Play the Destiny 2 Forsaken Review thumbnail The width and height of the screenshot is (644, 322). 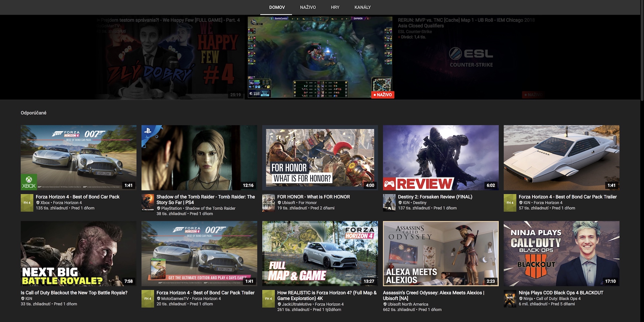tap(441, 158)
